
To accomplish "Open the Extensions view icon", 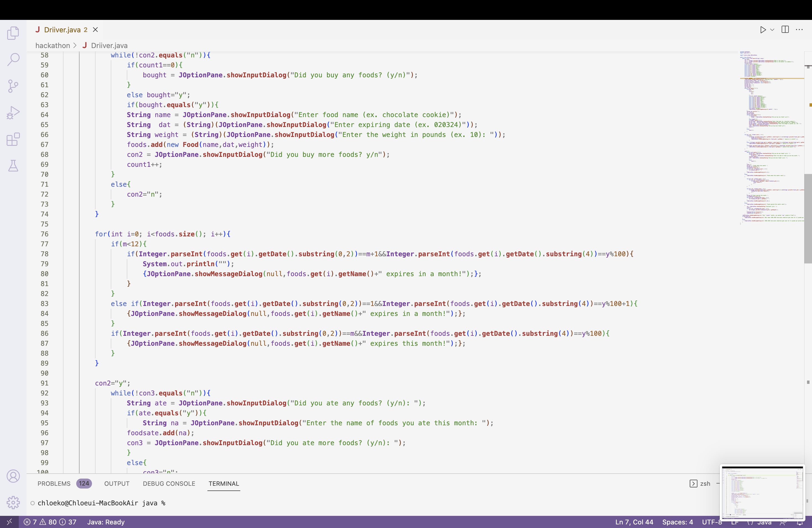I will pos(13,139).
